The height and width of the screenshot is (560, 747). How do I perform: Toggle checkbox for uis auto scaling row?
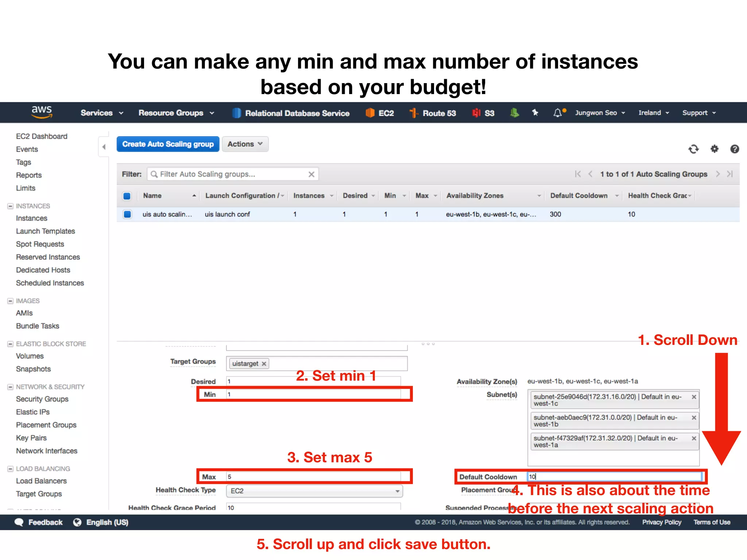[127, 214]
